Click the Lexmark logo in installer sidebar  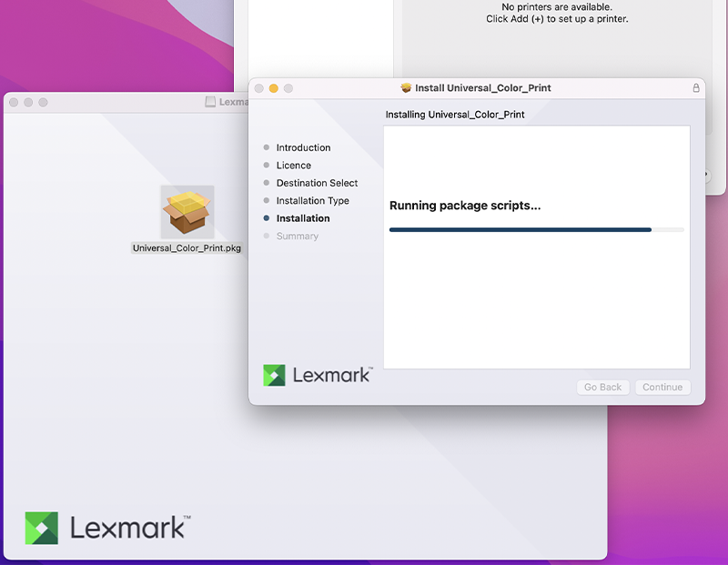click(x=318, y=375)
